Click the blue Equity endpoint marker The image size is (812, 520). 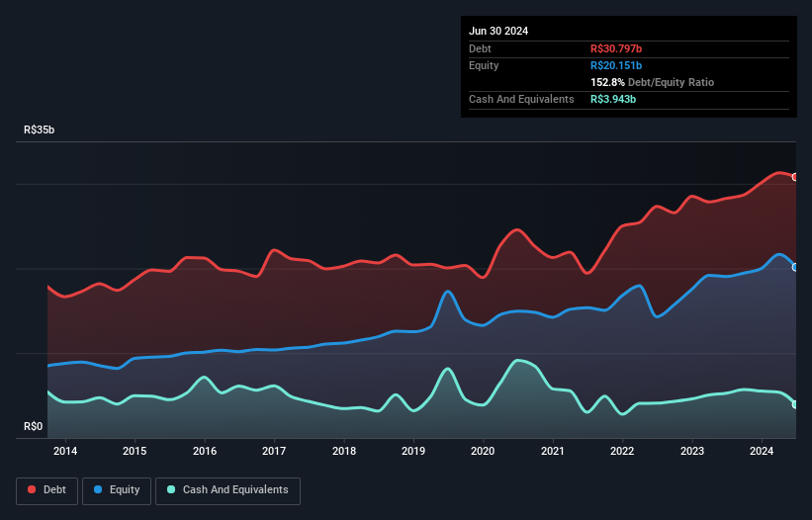795,267
